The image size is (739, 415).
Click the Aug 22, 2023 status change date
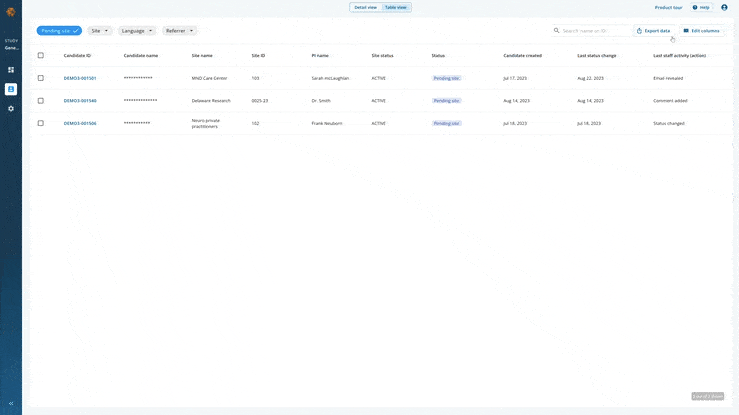coord(590,78)
